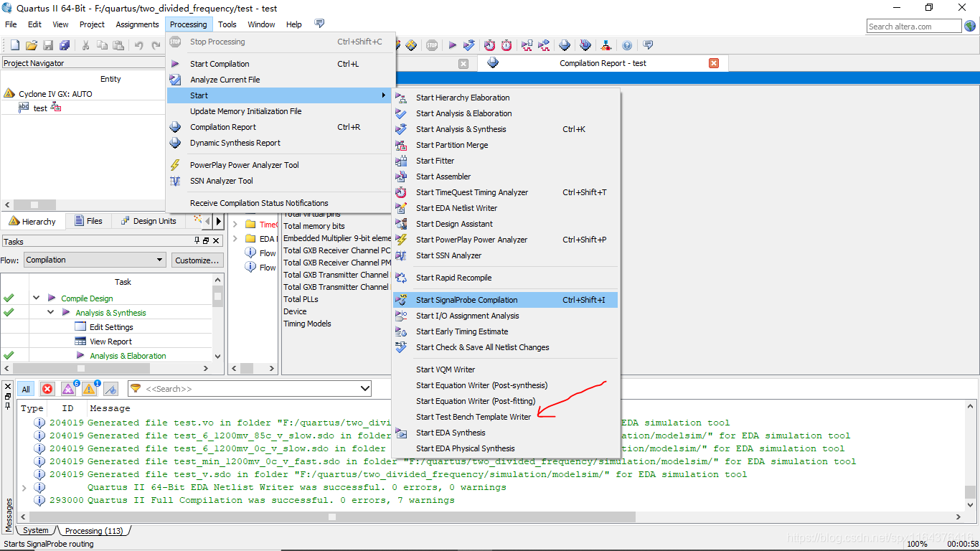Select the Processing (113) messages tab
This screenshot has height=551, width=980.
click(x=94, y=531)
